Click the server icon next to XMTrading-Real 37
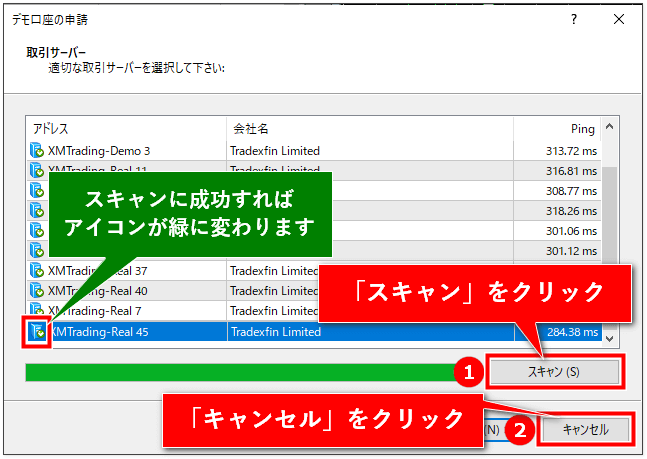Viewport: 647px width, 459px height. pyautogui.click(x=37, y=271)
